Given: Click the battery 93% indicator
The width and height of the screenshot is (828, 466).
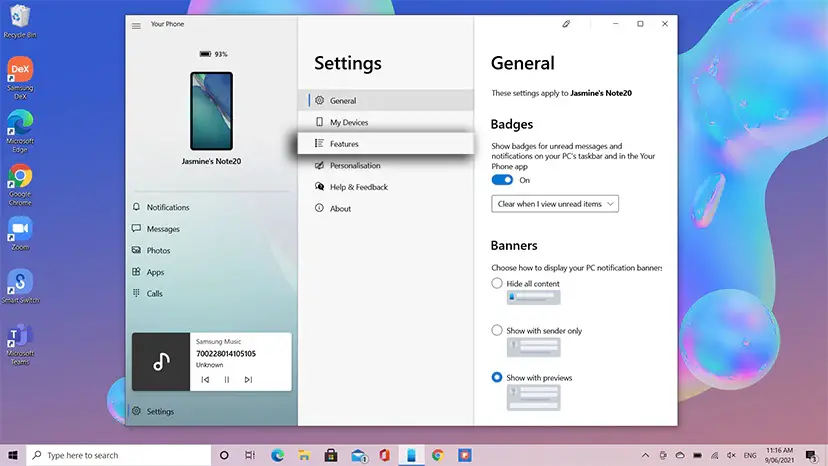Looking at the screenshot, I should 213,54.
